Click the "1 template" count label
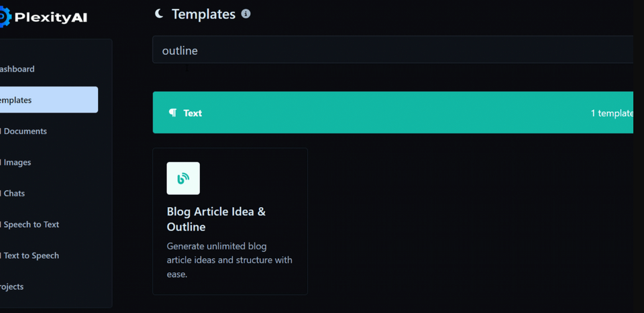This screenshot has height=313, width=644. pyautogui.click(x=611, y=113)
